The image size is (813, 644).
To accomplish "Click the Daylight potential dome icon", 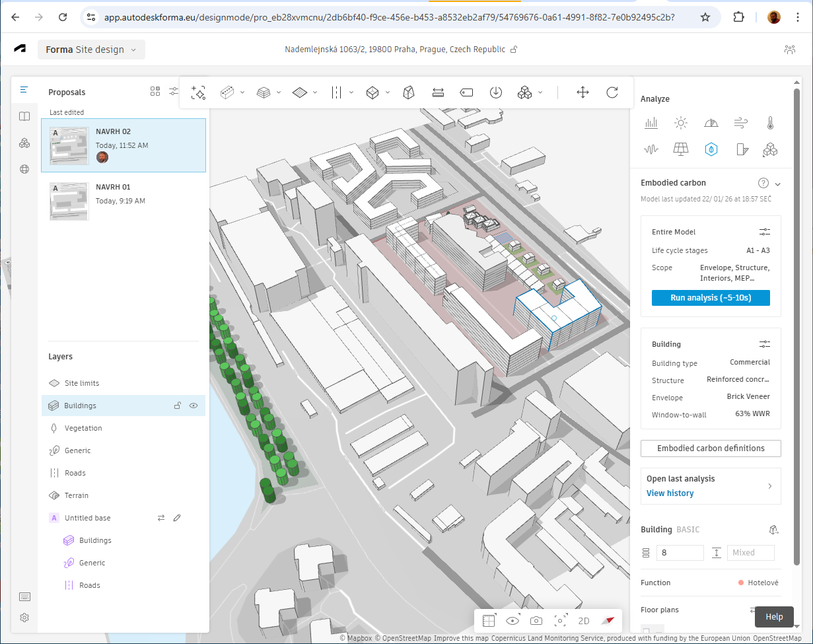I will click(x=711, y=123).
